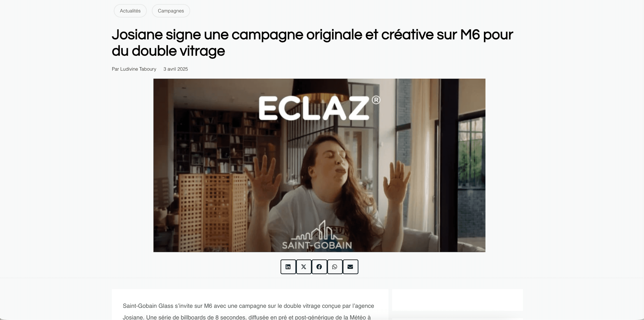Share the article on LinkedIn
This screenshot has height=320, width=644.
click(288, 267)
